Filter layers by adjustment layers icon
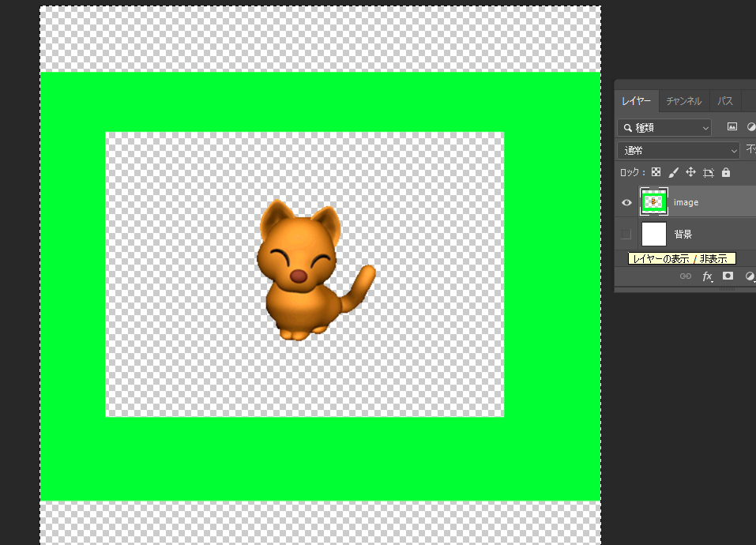Viewport: 756px width, 545px height. coord(751,126)
